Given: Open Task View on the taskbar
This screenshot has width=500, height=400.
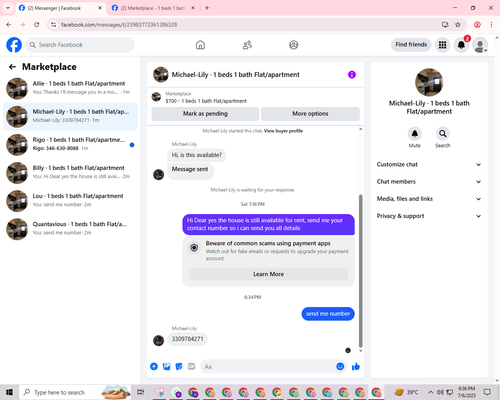Looking at the screenshot, I should click(141, 392).
